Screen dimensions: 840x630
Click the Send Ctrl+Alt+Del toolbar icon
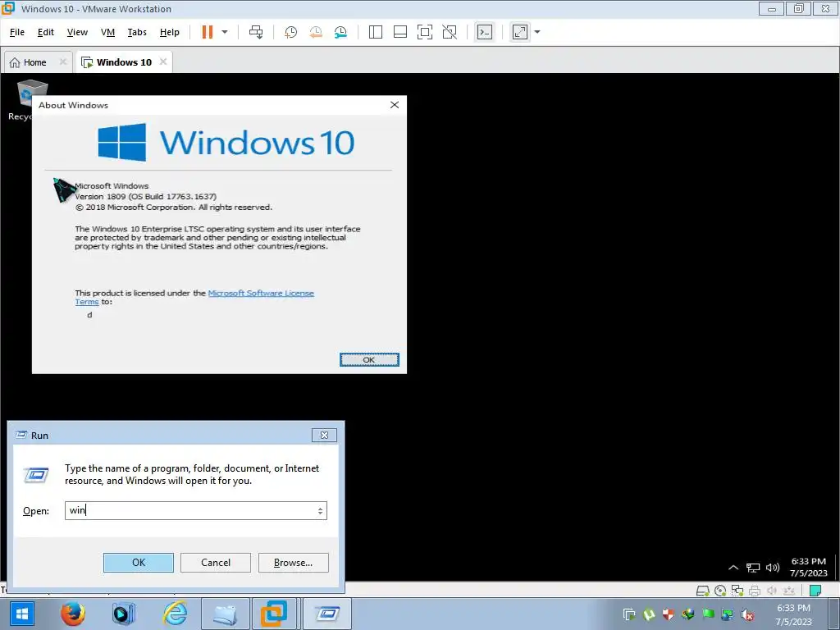tap(256, 32)
